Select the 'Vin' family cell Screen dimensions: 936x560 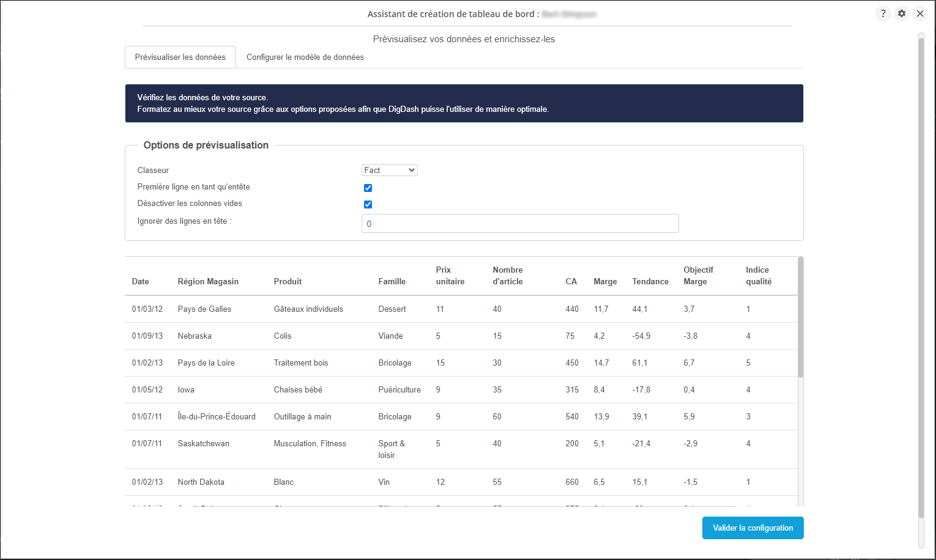click(x=384, y=482)
